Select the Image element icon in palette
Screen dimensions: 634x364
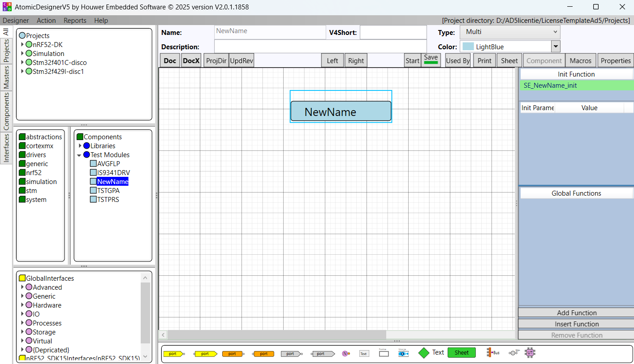[403, 353]
